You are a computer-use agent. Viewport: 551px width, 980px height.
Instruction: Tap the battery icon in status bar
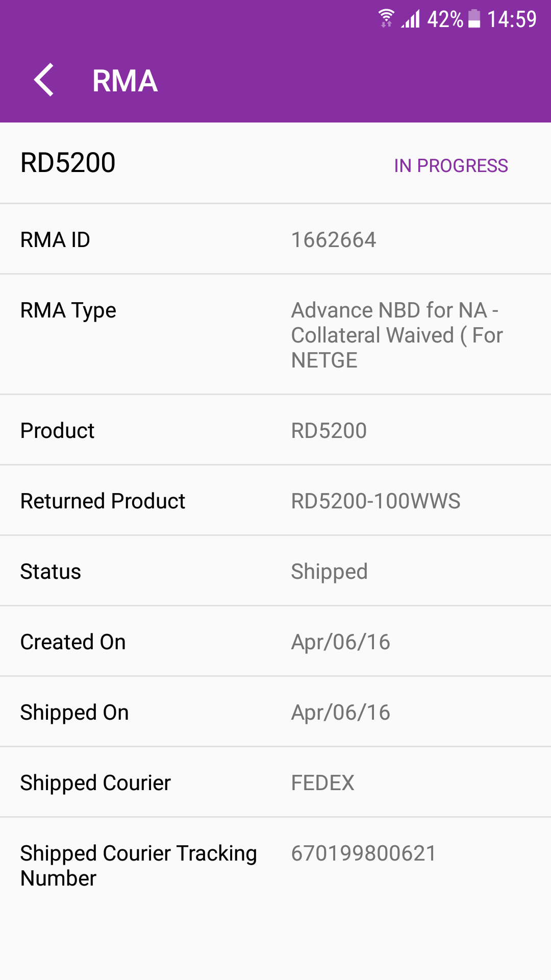point(474,19)
